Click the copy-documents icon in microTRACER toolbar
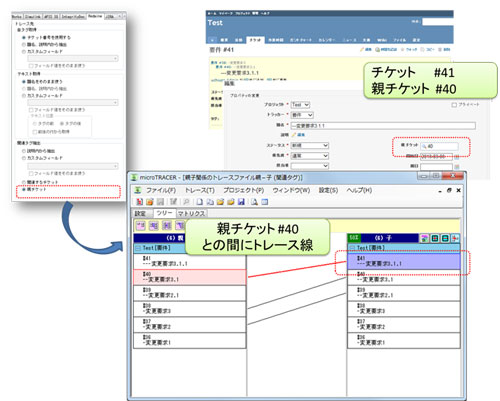Image resolution: width=500 pixels, height=401 pixels. (210, 202)
